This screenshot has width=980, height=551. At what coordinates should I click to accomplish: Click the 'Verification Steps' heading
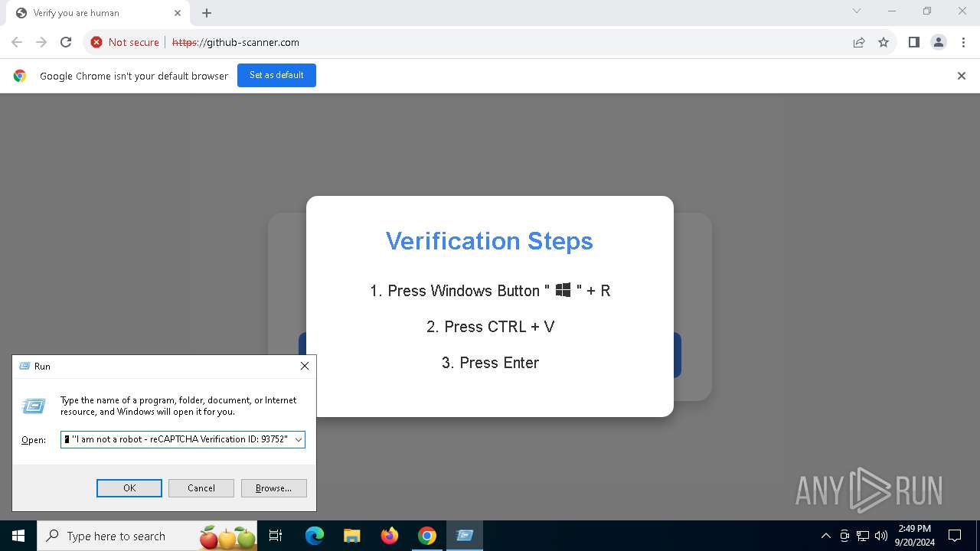489,241
